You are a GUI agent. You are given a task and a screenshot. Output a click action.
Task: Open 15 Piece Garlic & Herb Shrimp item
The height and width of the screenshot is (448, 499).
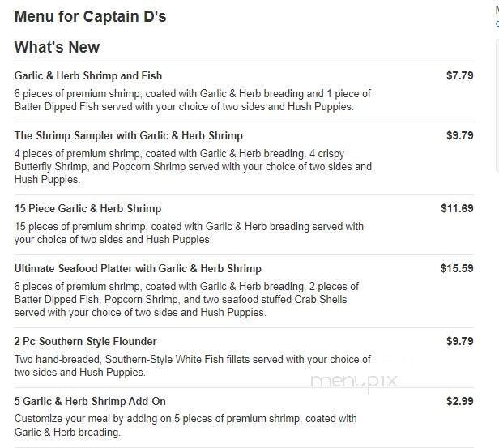point(87,208)
